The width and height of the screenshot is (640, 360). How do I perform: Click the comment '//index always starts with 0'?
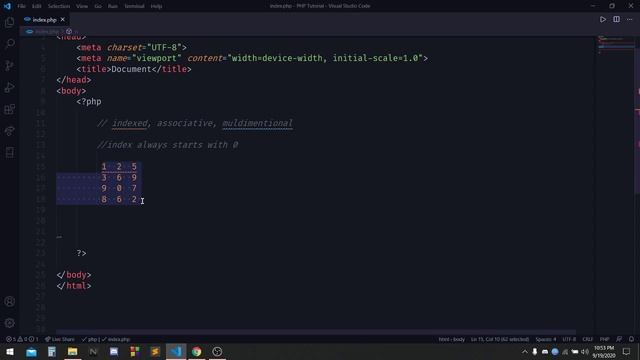168,145
